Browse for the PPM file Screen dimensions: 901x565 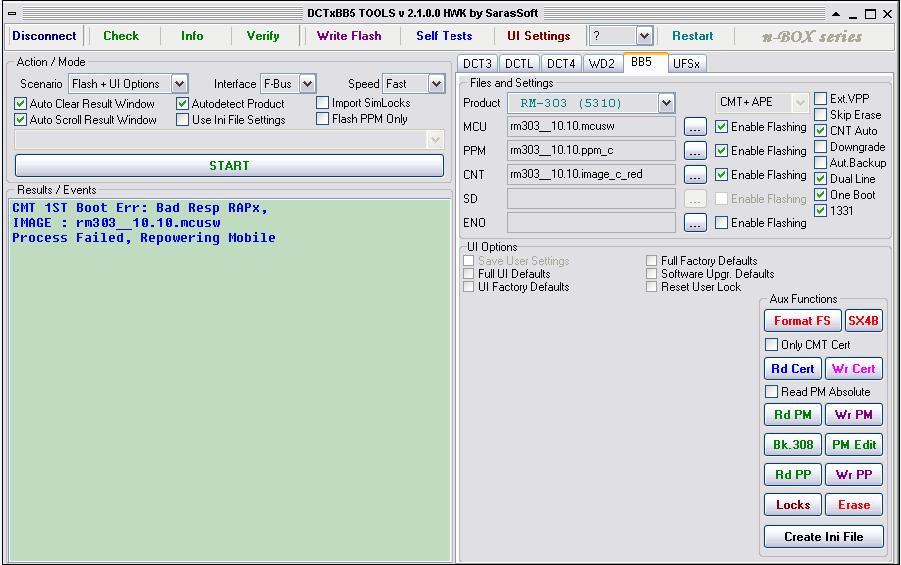point(695,151)
